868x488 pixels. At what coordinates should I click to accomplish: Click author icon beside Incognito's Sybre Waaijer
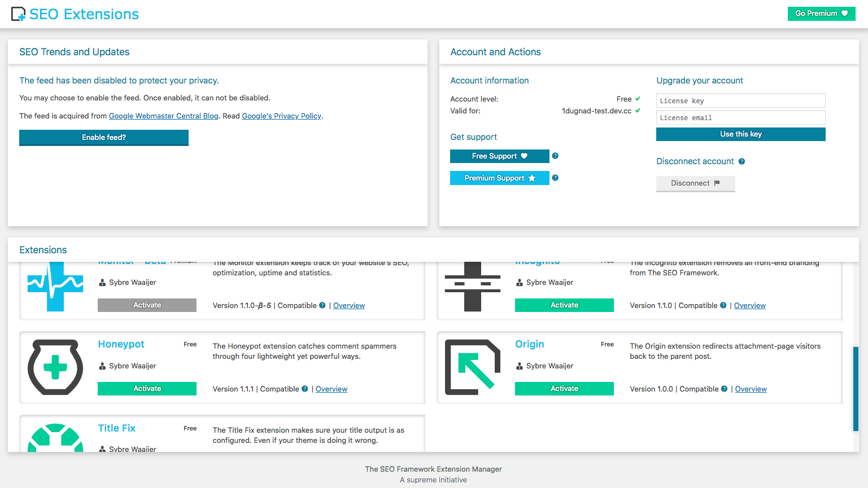point(520,283)
